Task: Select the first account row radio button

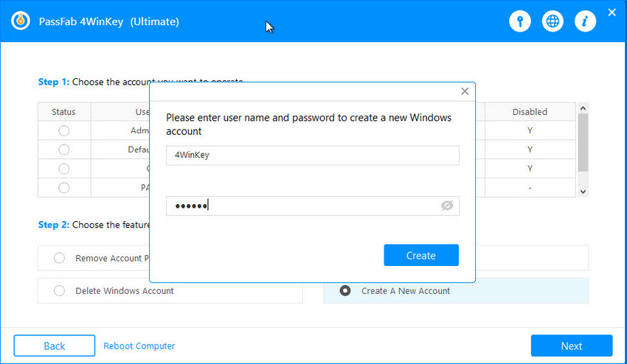Action: pos(64,130)
